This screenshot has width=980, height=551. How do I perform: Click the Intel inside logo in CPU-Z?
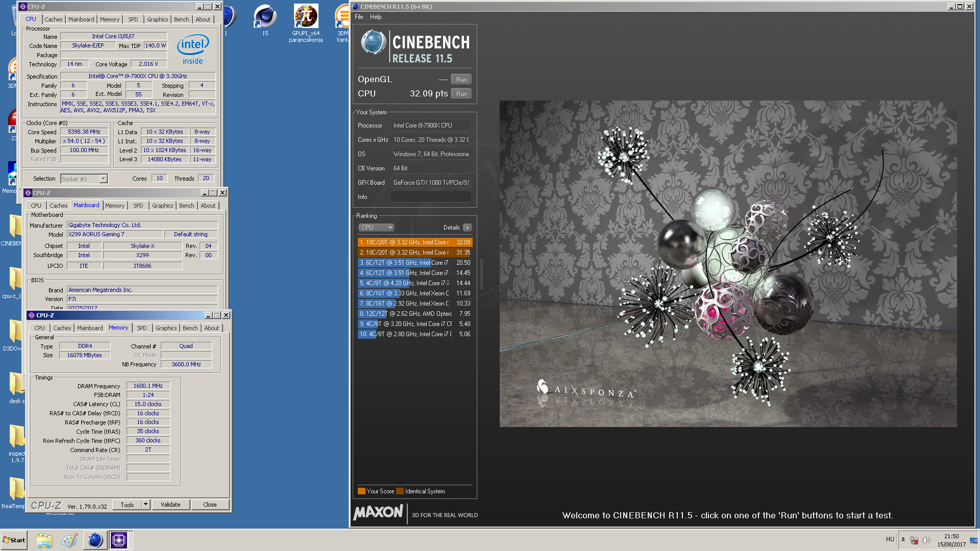[193, 49]
